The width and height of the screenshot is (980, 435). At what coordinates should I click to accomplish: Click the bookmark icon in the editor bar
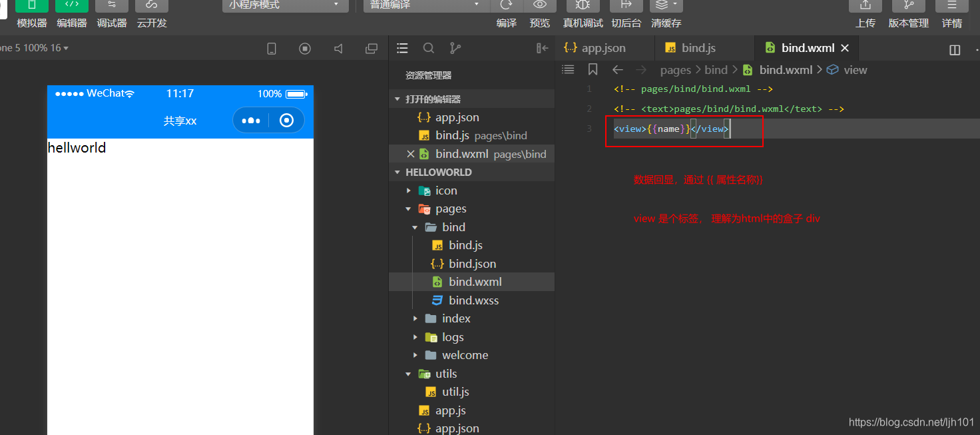tap(593, 69)
